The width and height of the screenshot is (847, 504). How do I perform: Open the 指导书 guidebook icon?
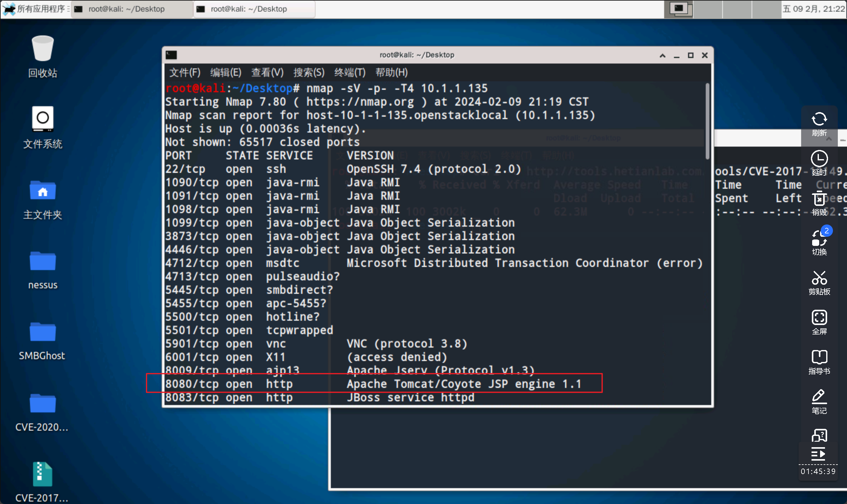(819, 357)
